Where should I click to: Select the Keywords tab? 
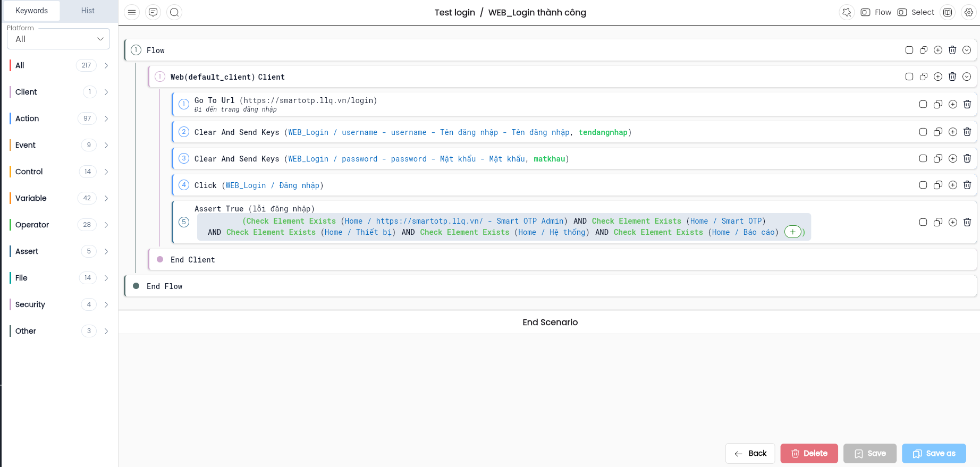31,11
